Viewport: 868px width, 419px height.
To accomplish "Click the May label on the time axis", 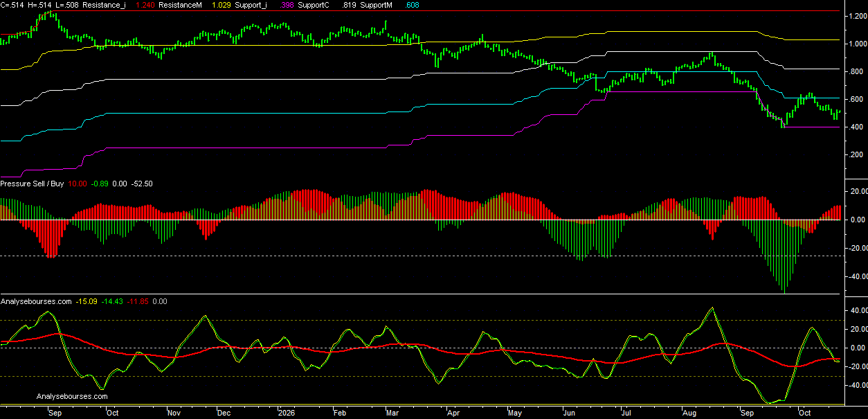I will tap(515, 413).
